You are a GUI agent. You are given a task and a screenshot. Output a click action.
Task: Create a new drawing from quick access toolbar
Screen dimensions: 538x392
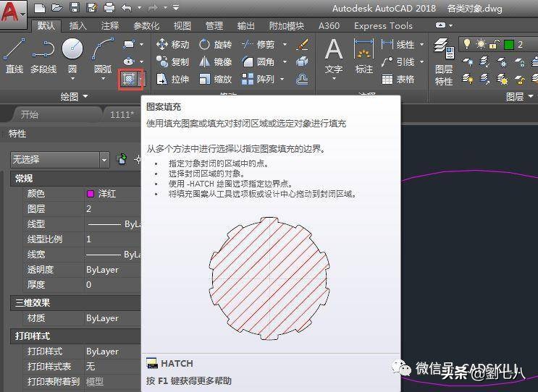[40, 7]
